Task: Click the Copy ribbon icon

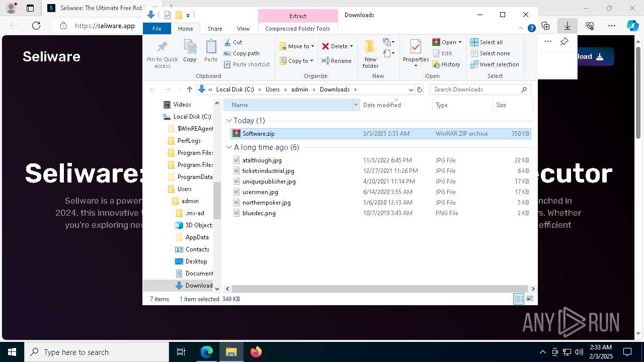Action: click(x=190, y=51)
